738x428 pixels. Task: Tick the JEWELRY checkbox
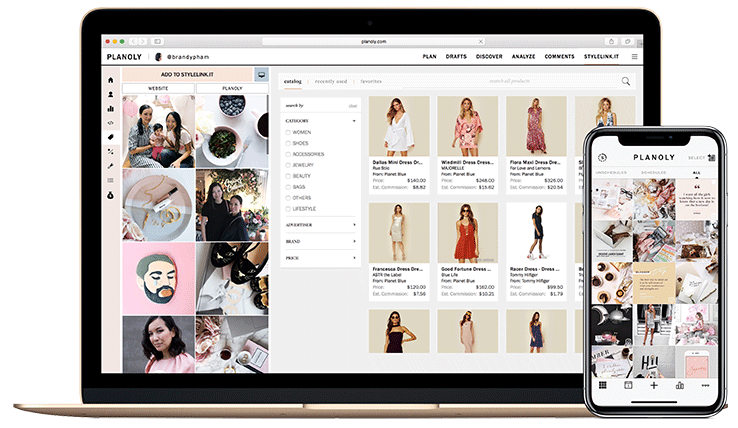(x=289, y=165)
